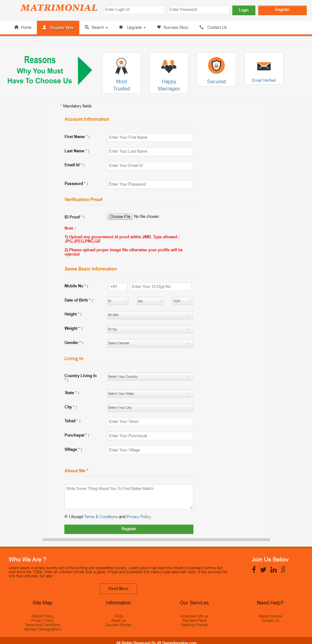Open the Select Your City dropdown
312x644 pixels.
[150, 408]
